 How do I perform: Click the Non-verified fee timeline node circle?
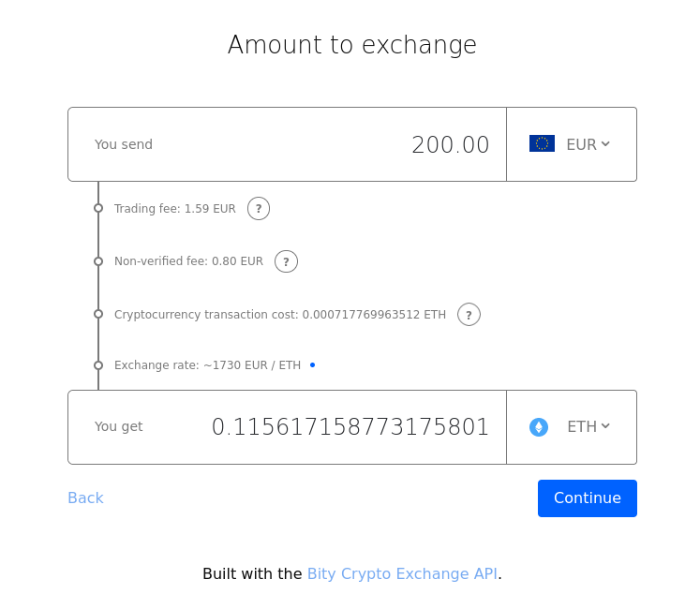98,261
